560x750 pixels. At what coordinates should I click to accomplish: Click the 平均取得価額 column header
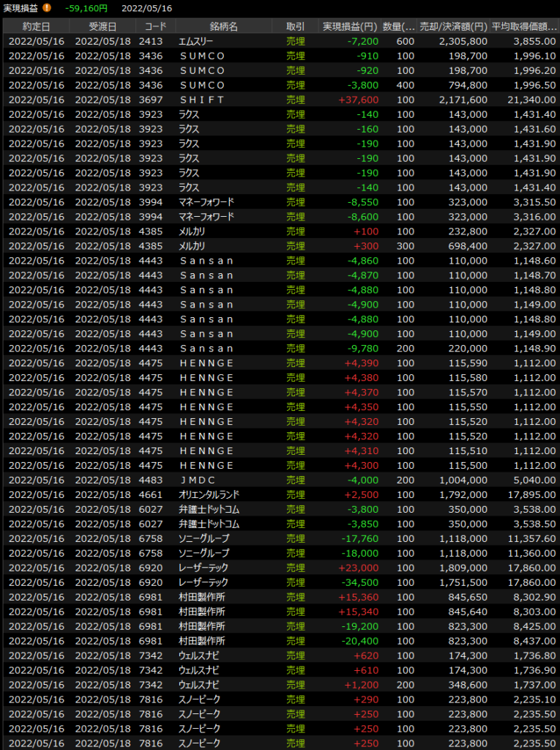tap(523, 26)
